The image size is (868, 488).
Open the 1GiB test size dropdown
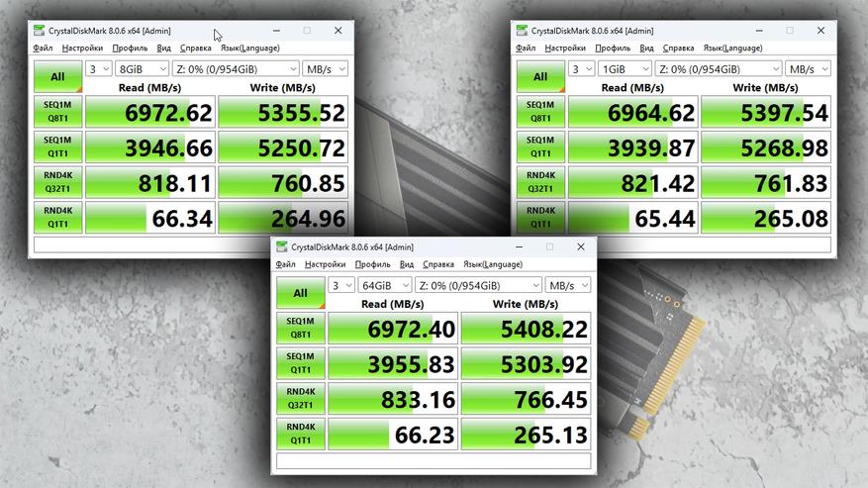[625, 68]
